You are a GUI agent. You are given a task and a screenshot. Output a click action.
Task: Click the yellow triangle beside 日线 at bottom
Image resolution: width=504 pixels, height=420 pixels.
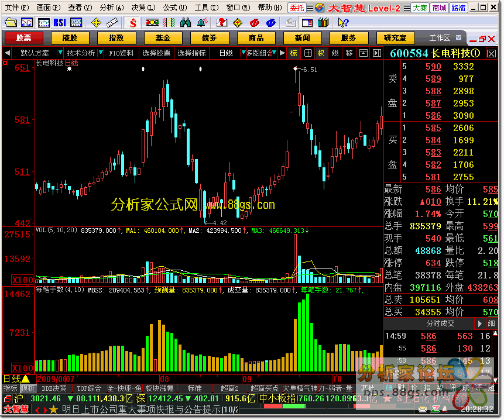tap(25, 380)
